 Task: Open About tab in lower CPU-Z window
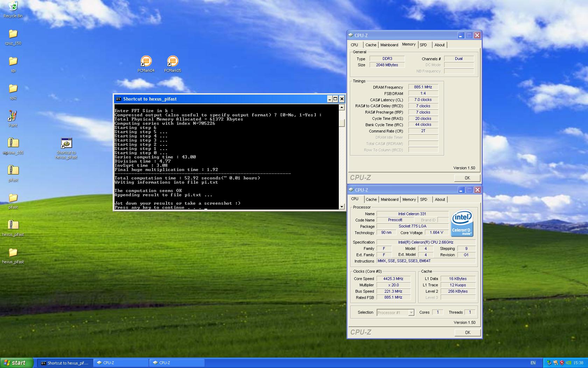(x=440, y=199)
